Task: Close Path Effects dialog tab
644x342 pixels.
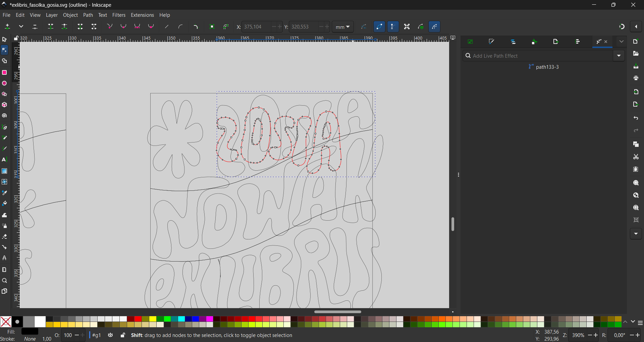Action: pyautogui.click(x=606, y=42)
